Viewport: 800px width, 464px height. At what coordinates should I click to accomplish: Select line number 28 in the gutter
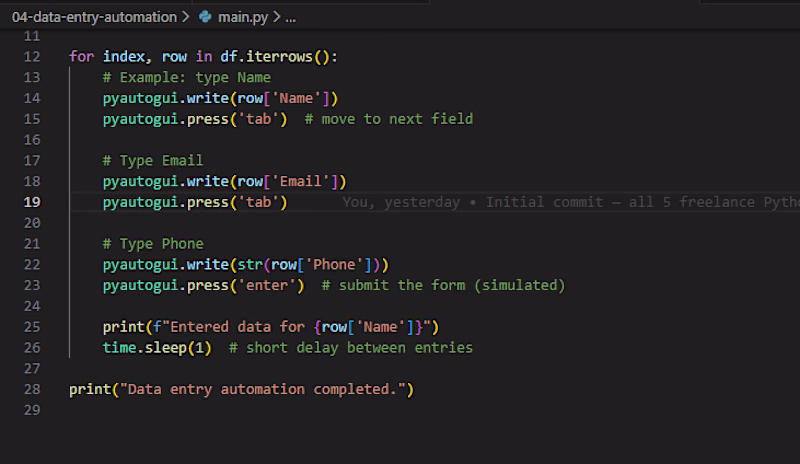click(30, 389)
